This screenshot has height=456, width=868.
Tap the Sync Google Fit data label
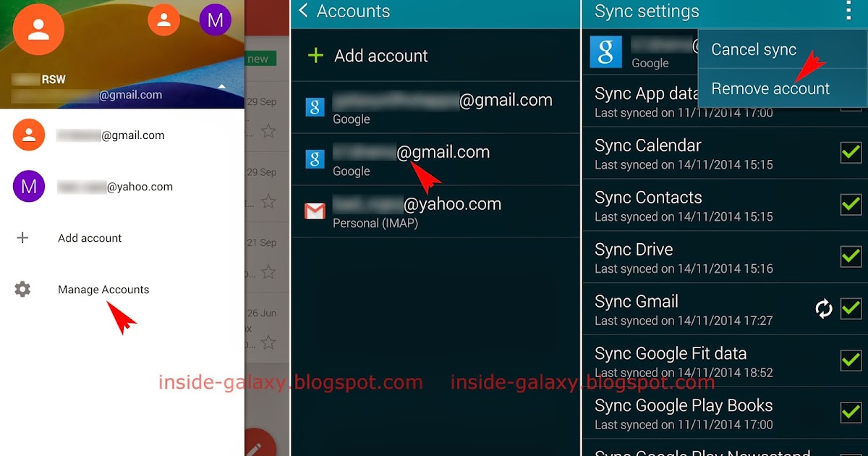coord(671,354)
